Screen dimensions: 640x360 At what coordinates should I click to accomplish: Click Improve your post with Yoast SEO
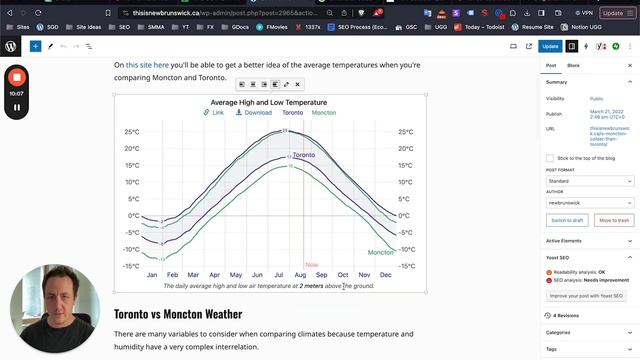(x=586, y=296)
